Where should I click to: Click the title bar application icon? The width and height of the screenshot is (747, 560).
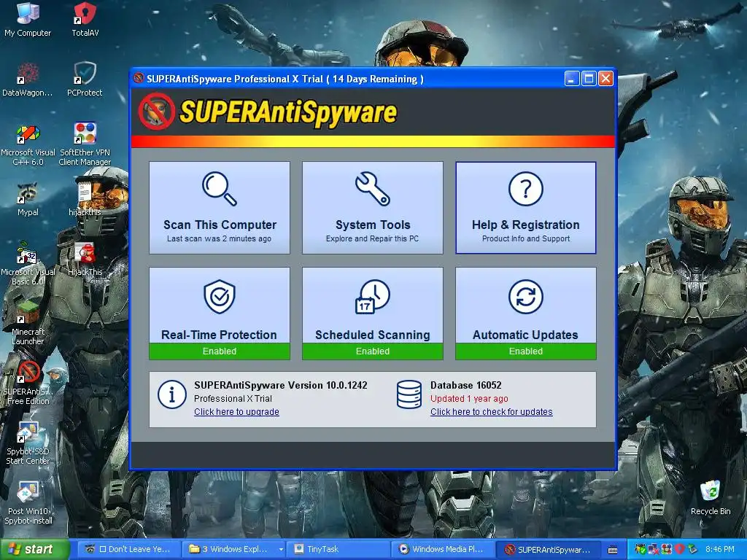point(139,78)
